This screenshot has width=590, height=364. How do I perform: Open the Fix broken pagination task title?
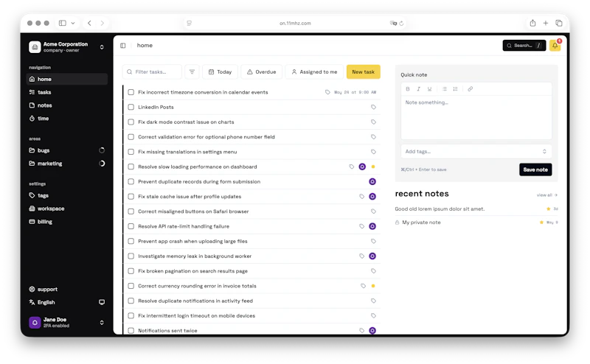click(x=192, y=271)
